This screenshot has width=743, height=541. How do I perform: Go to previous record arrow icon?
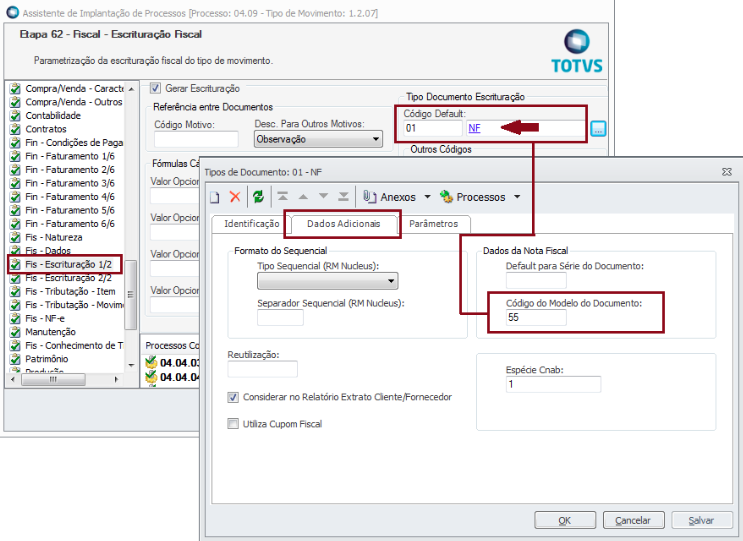303,197
